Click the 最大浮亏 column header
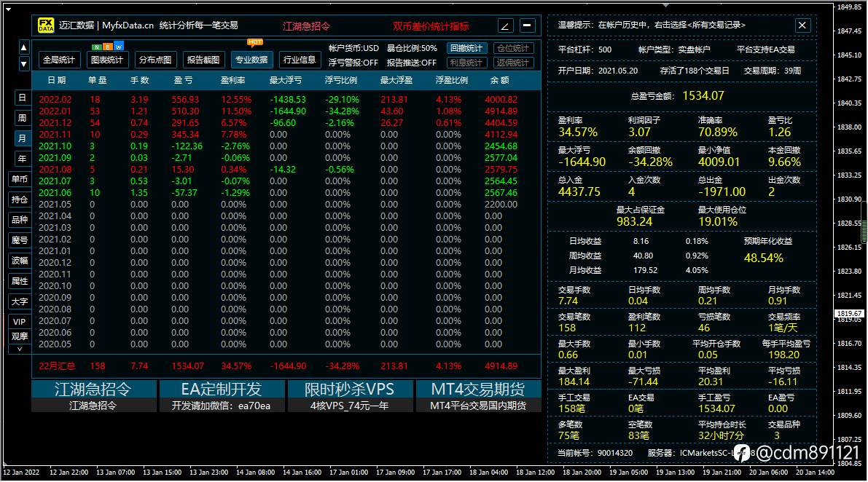This screenshot has height=482, width=868. (x=286, y=80)
